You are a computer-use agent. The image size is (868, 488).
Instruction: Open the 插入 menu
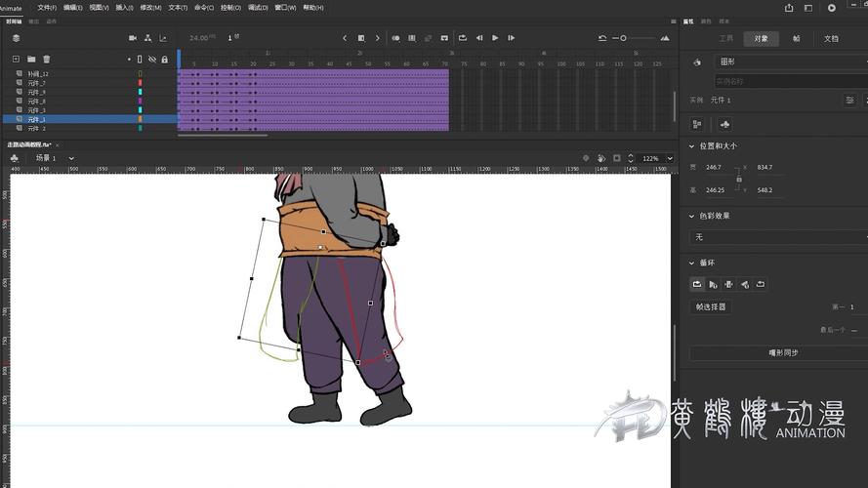click(125, 8)
